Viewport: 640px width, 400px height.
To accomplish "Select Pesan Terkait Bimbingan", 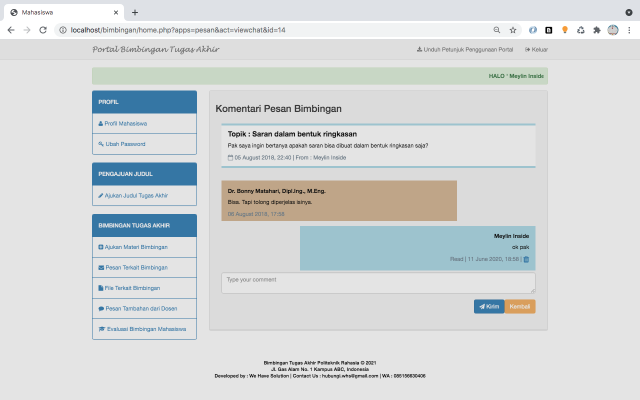I will pyautogui.click(x=135, y=267).
